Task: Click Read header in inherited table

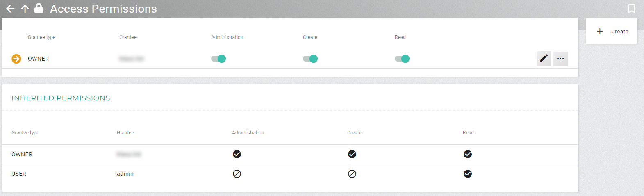Action: [x=468, y=133]
